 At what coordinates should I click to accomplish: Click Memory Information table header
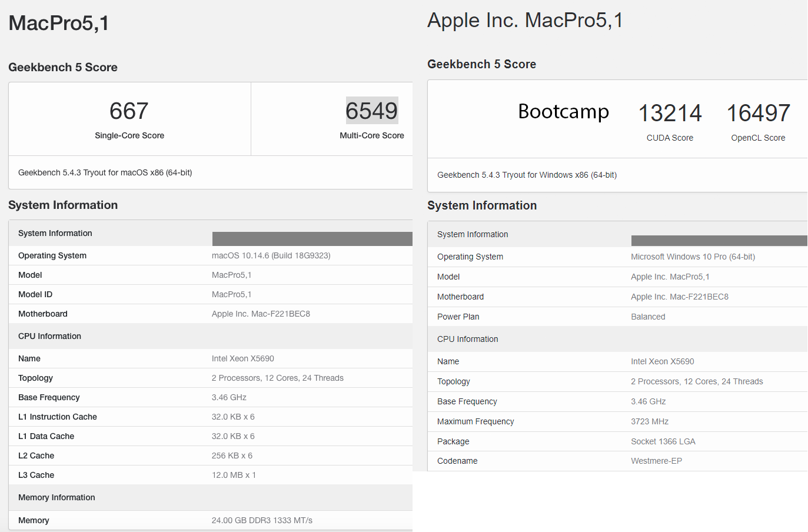click(x=56, y=497)
